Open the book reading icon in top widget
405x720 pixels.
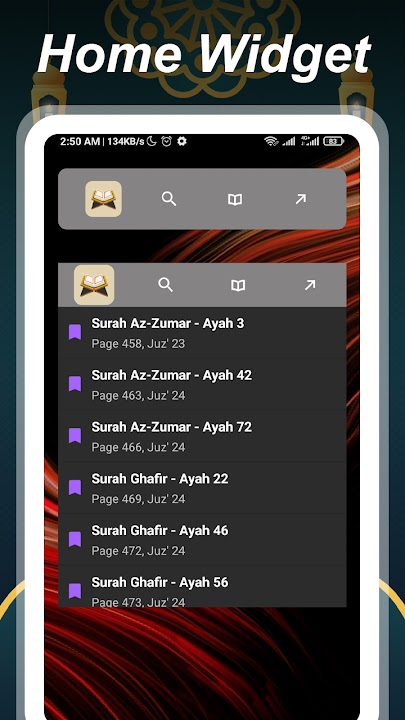[x=235, y=199]
